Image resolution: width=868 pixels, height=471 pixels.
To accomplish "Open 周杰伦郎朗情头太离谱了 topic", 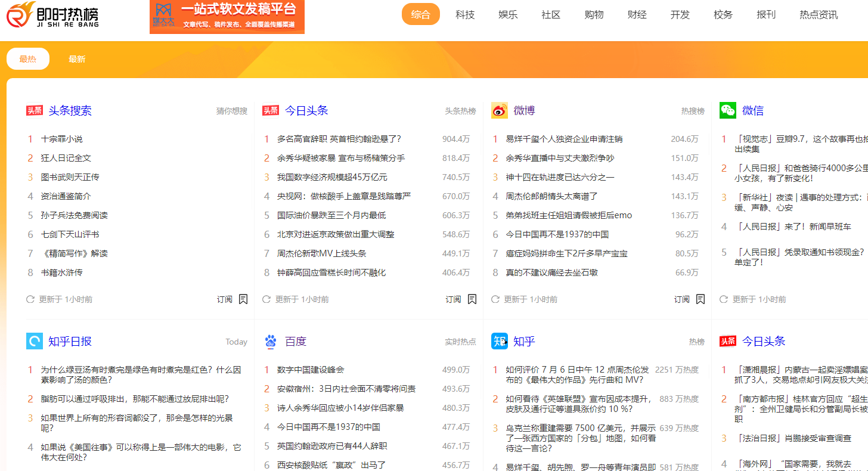I will (551, 196).
